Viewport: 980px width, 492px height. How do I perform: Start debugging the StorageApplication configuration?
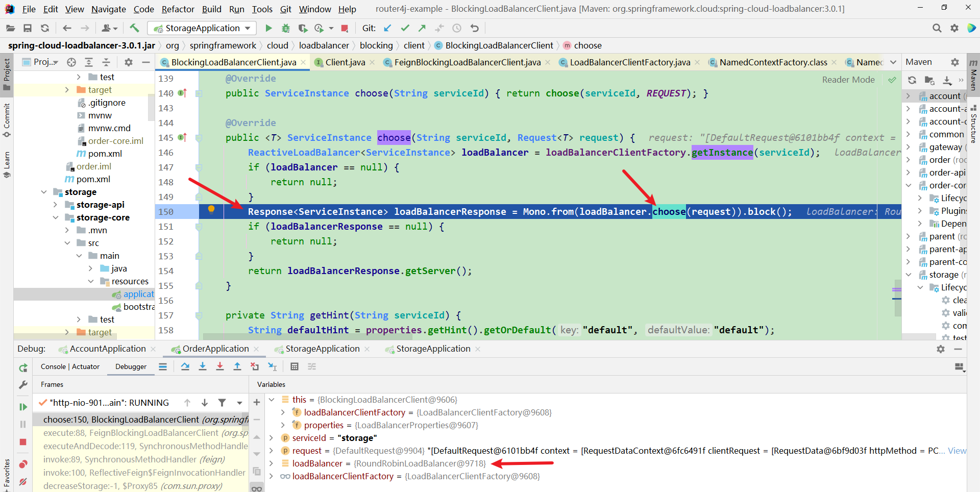point(286,28)
